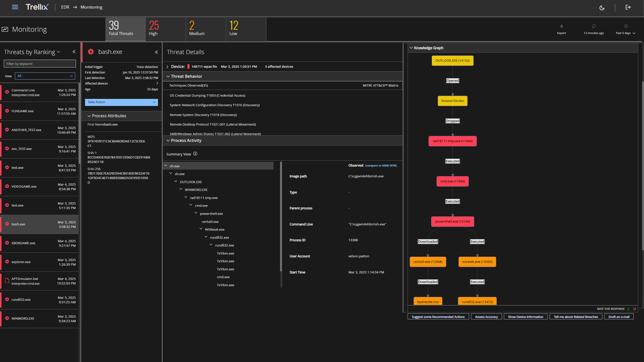Screen dimensions: 644x362
Task: Click the Trellix logo
Action: click(37, 7)
